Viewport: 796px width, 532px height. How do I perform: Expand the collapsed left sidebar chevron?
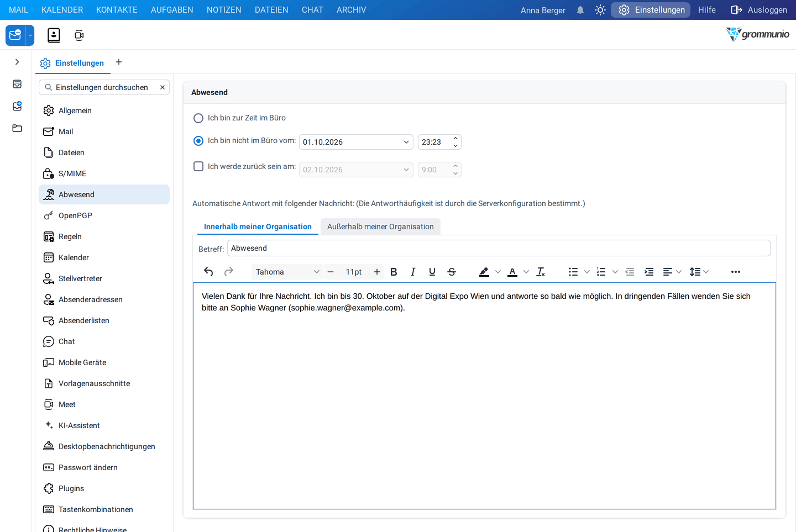(17, 62)
